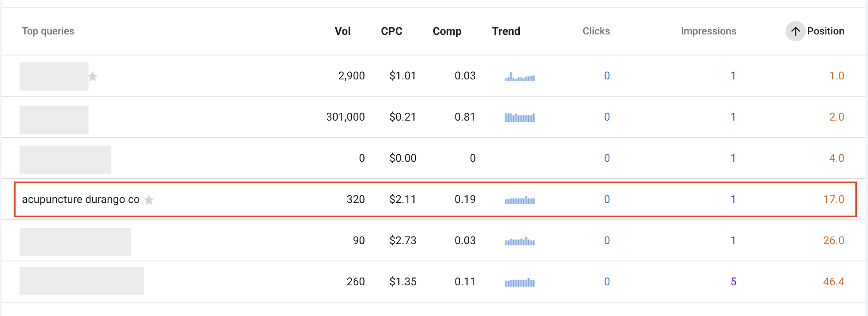
Task: Click the 26.0 position value
Action: 834,240
